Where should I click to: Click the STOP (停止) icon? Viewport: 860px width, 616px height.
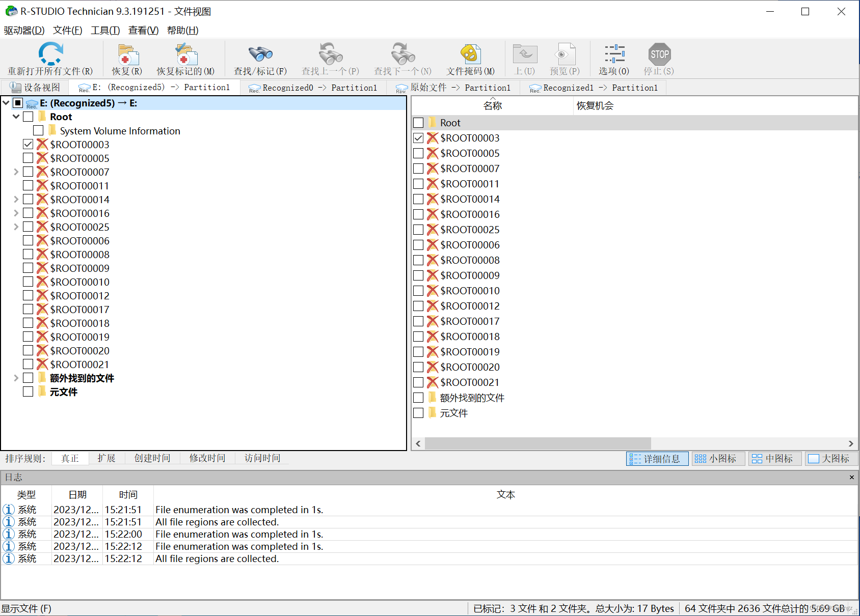[659, 54]
